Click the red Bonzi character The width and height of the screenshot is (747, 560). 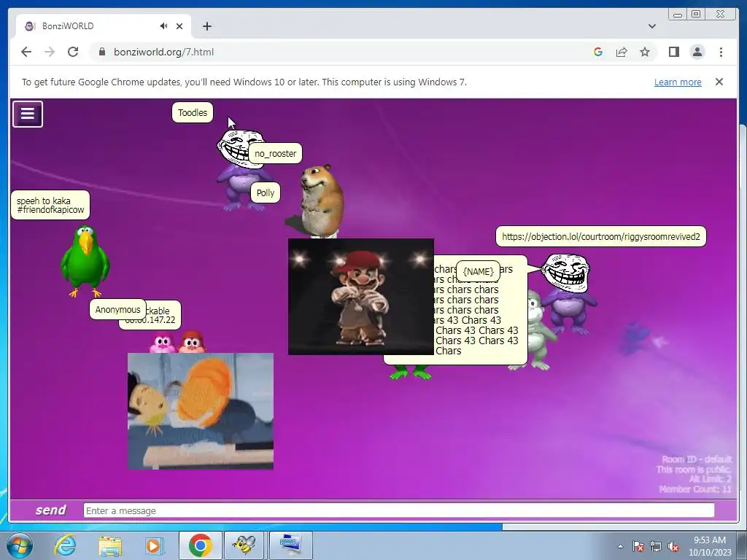click(192, 341)
